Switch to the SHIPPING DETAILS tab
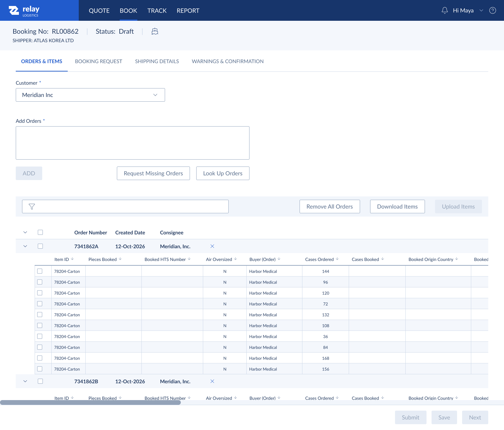 [x=157, y=61]
